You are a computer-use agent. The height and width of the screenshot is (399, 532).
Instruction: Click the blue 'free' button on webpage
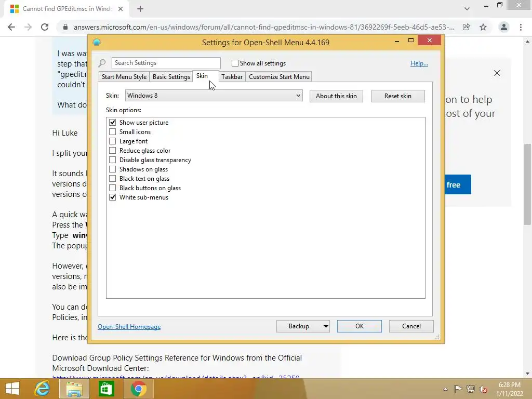pyautogui.click(x=457, y=184)
